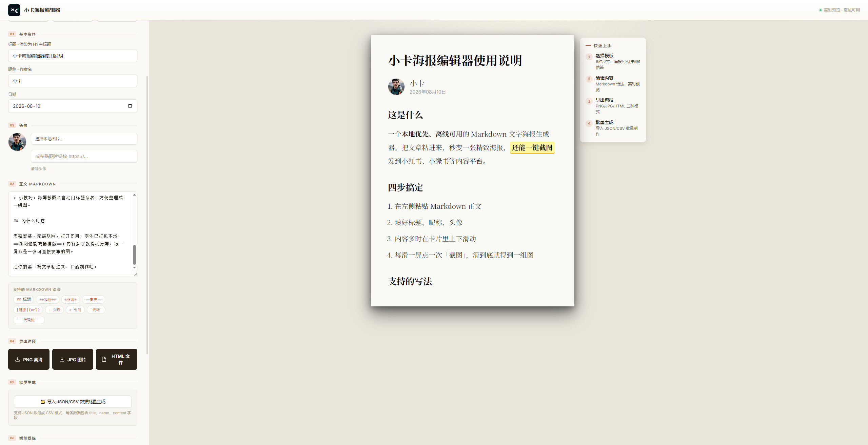Image resolution: width=868 pixels, height=445 pixels.
Task: Click the ```代码块``` syntax chip
Action: pos(29,320)
